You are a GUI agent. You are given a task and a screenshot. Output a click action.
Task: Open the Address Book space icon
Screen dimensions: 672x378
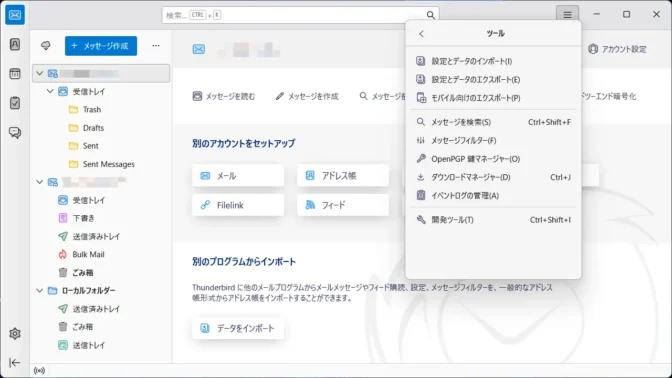(x=15, y=45)
